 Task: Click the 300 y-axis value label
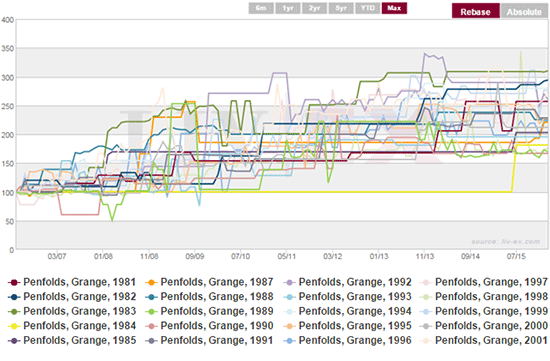[7, 78]
